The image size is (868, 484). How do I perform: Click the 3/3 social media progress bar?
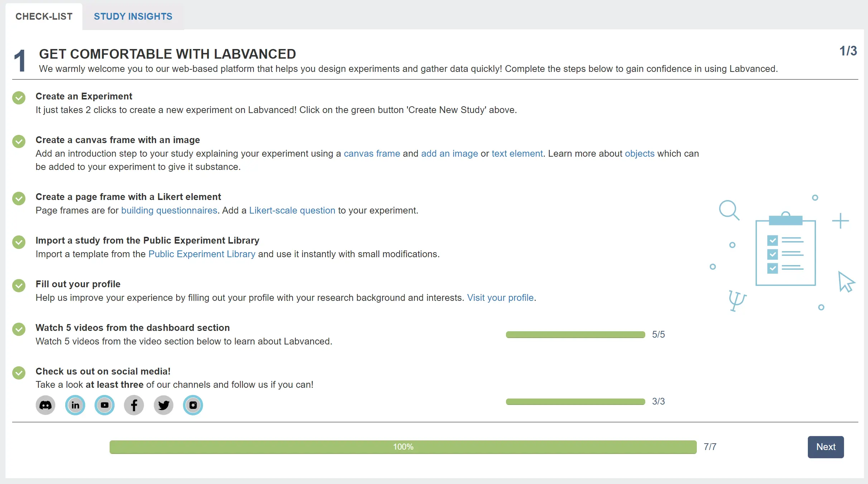[575, 401]
